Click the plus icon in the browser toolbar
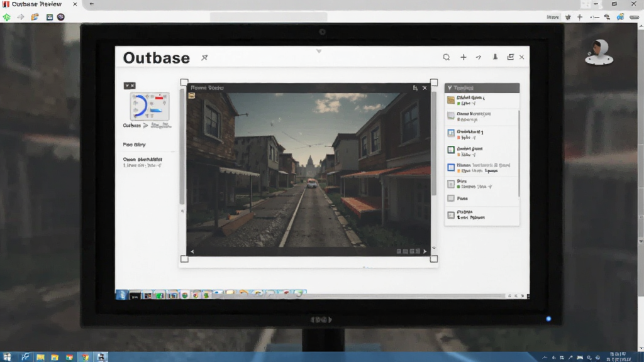This screenshot has height=362, width=644. click(580, 17)
